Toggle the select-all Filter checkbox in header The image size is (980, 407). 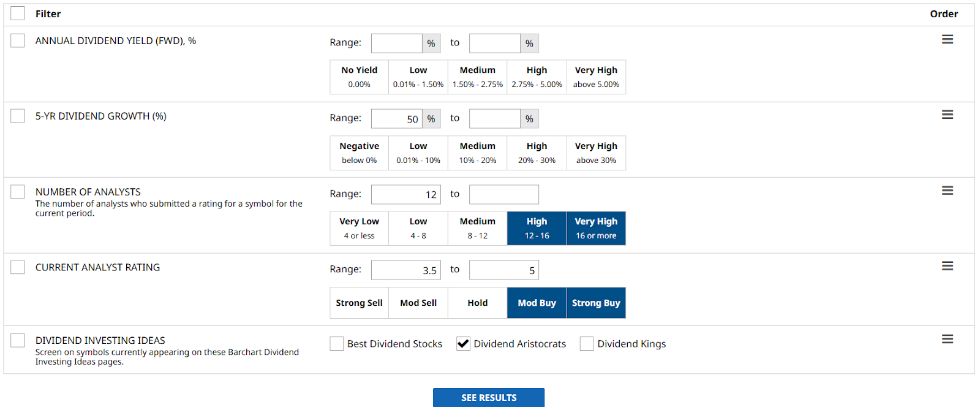point(18,13)
